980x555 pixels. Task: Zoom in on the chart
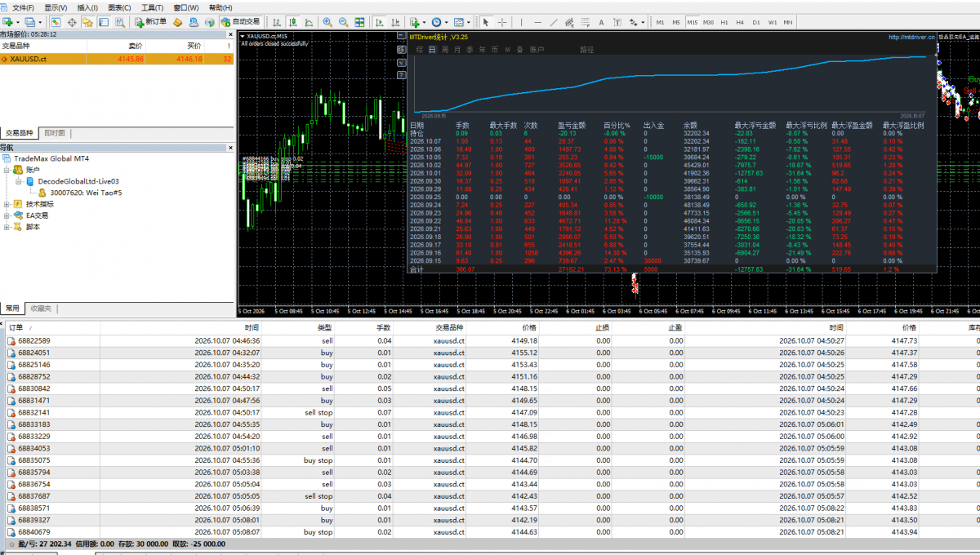tap(327, 22)
